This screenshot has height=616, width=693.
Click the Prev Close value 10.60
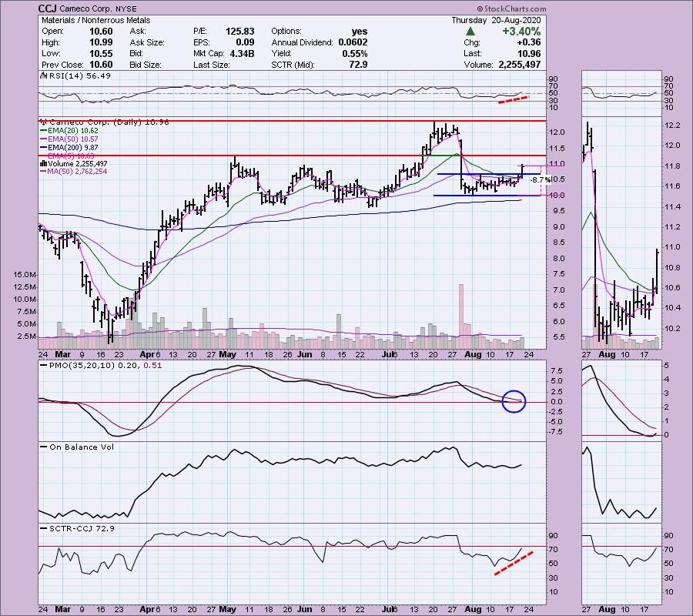(x=101, y=65)
